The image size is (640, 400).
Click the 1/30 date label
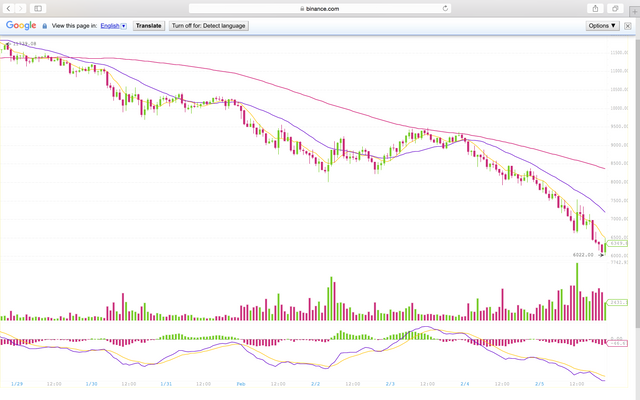tap(91, 384)
